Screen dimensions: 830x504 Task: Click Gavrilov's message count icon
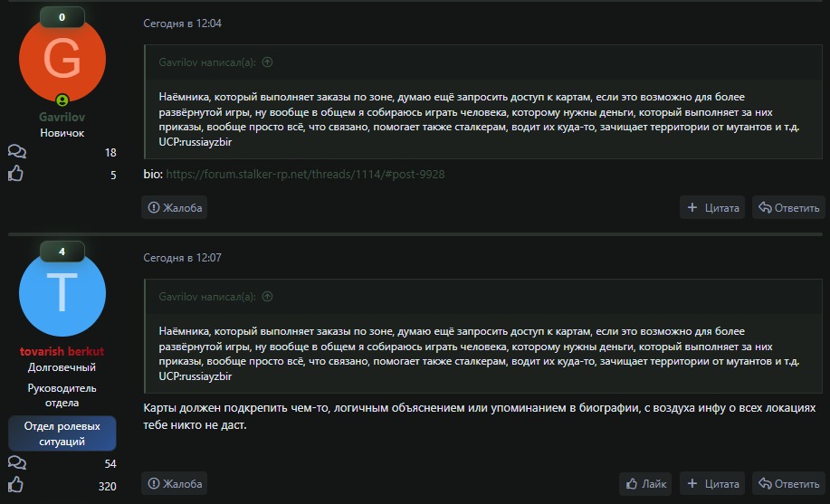click(16, 152)
